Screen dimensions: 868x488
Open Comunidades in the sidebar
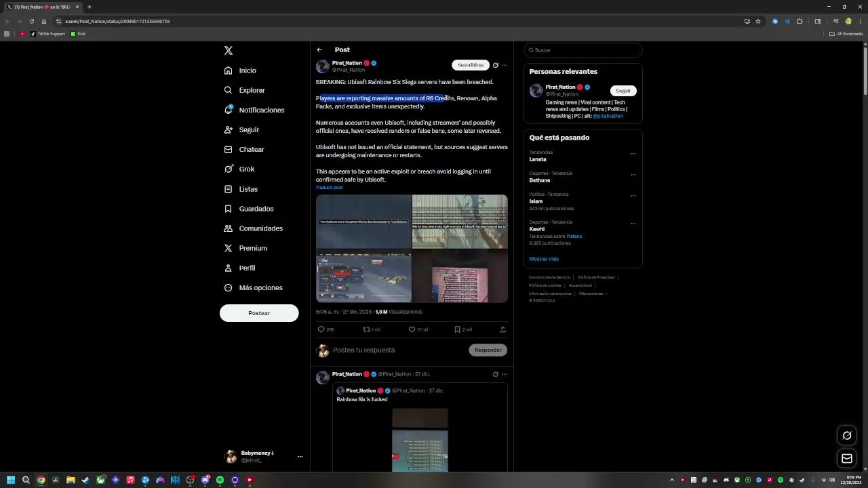[254, 228]
